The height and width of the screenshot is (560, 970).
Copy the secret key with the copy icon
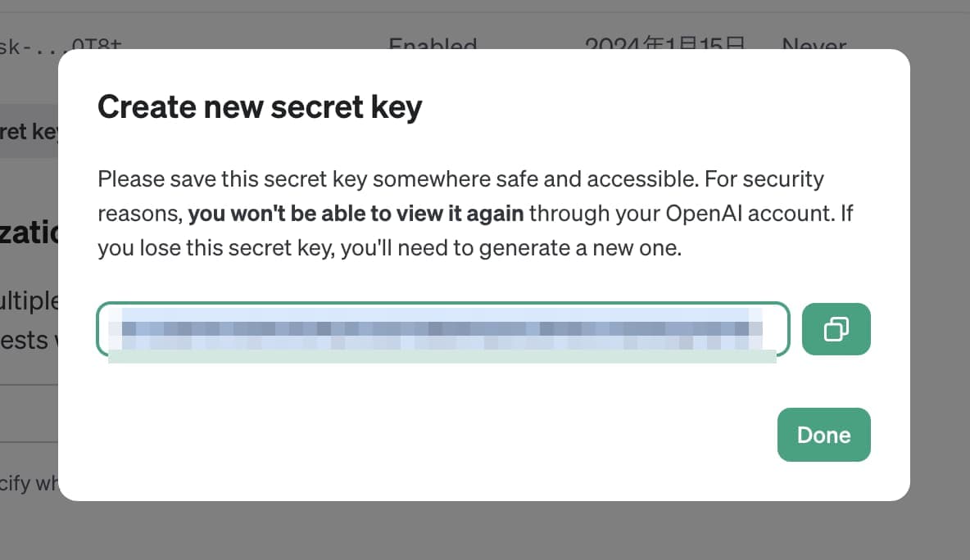836,329
